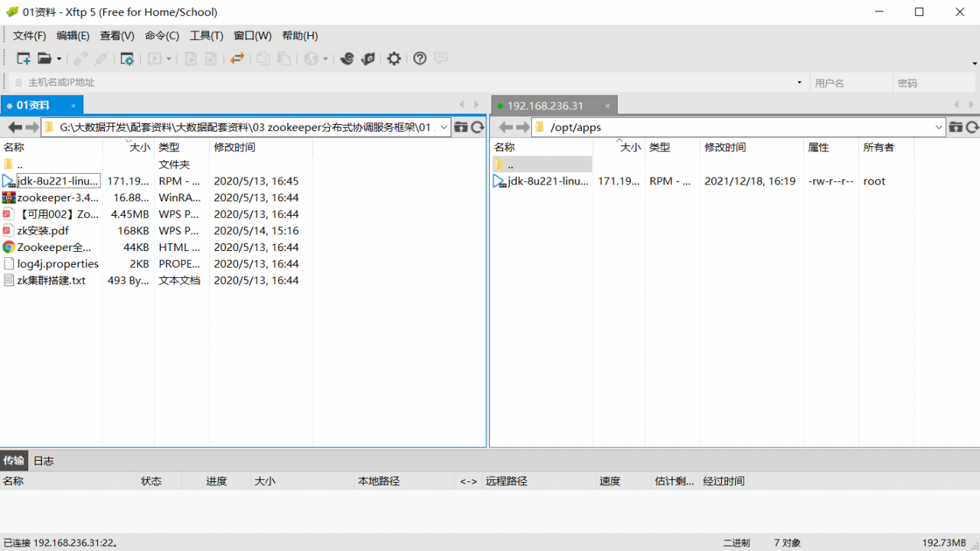Open 窗口(W) menu

click(253, 35)
